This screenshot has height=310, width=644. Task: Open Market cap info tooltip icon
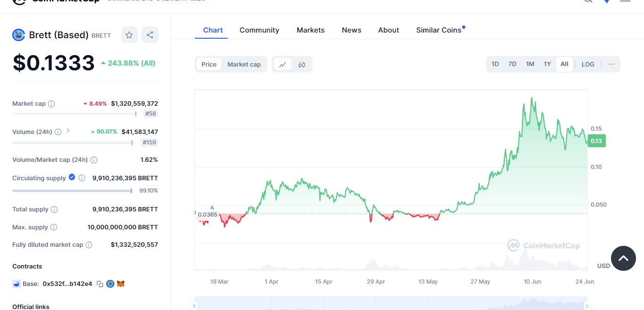[x=51, y=104]
